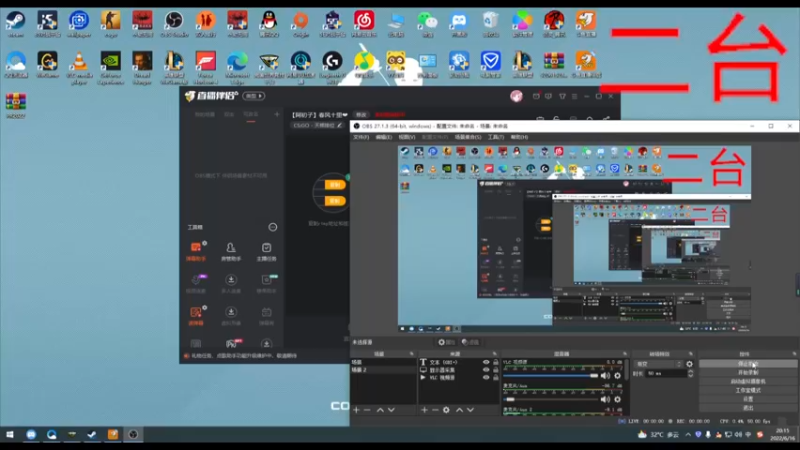The height and width of the screenshot is (450, 800).
Task: Pop out the OBS audio mixer dock
Action: [x=624, y=354]
